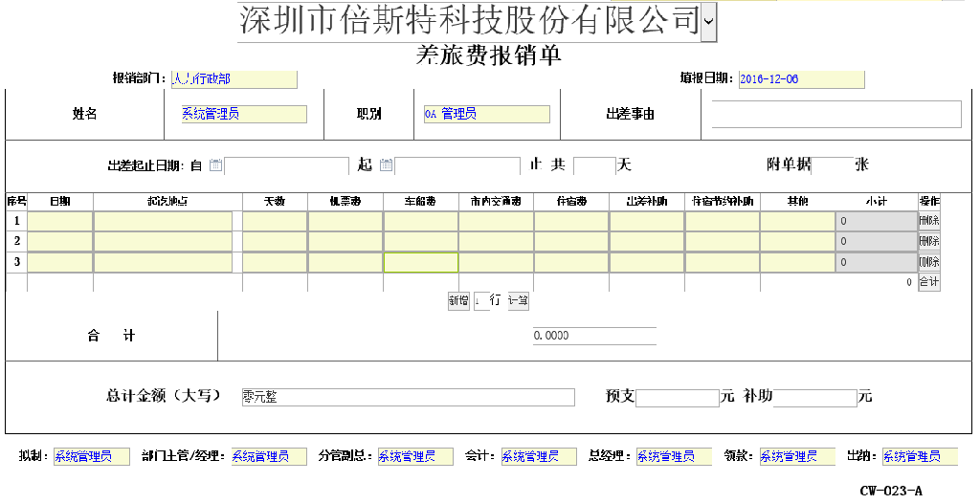Click the 住宿节约补助 cell in row 1
980x504 pixels.
tap(723, 221)
